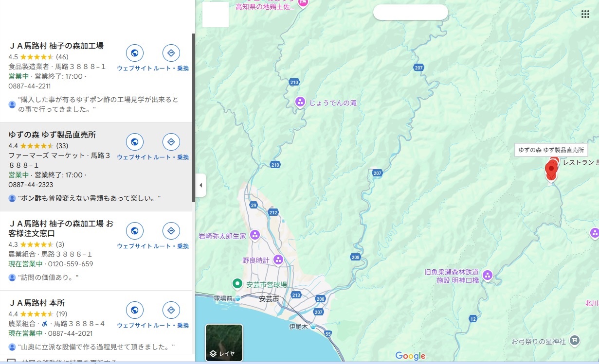Collapse the side results panel

tap(200, 185)
